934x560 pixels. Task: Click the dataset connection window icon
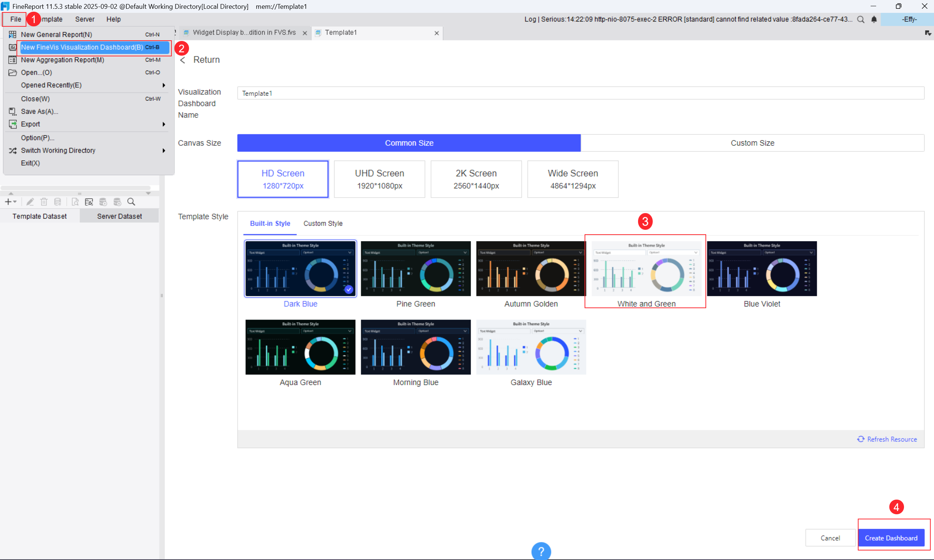89,202
